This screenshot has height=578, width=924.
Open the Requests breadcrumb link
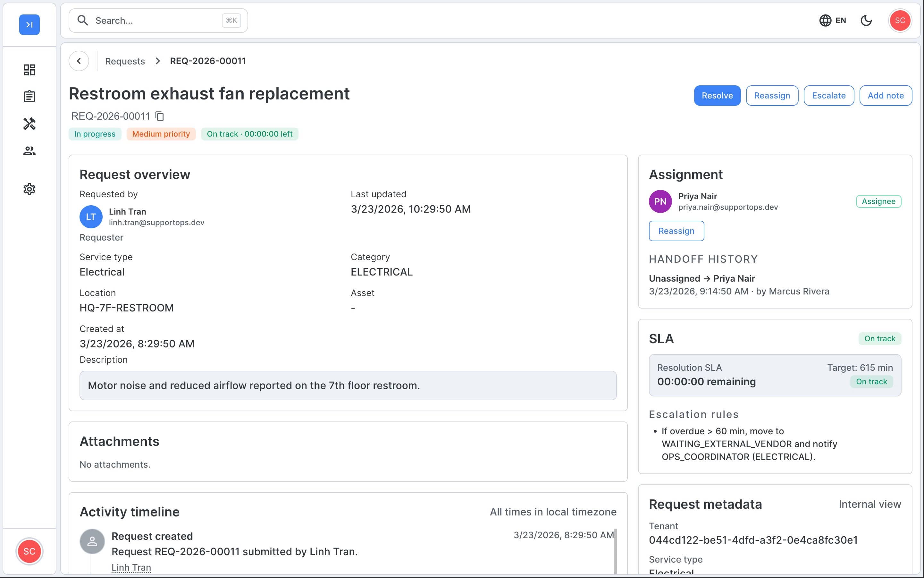pyautogui.click(x=125, y=61)
